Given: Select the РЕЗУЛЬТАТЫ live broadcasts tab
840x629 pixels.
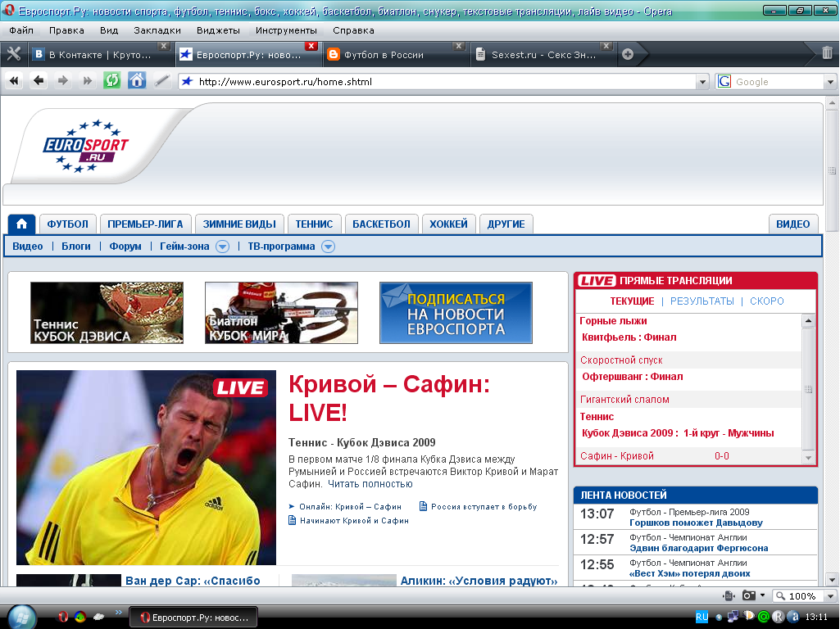Looking at the screenshot, I should pyautogui.click(x=702, y=301).
